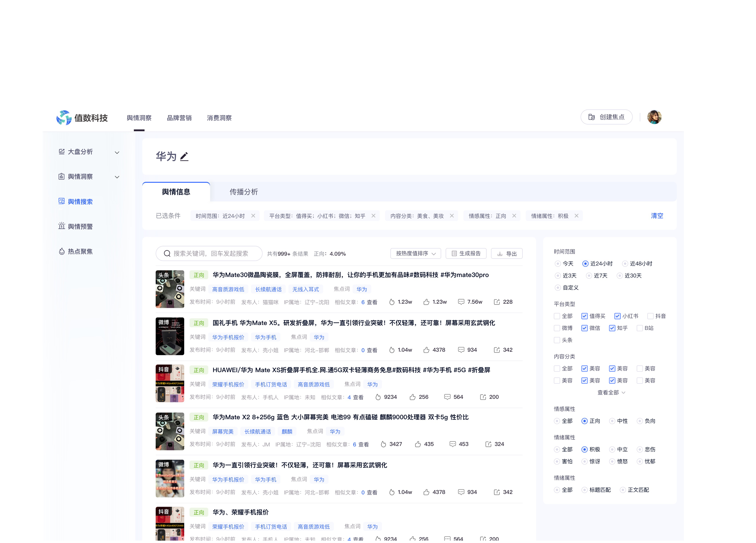Screen dimensions: 756x543
Task: Click comment icon showing 564, Mate XS post
Action: (447, 397)
